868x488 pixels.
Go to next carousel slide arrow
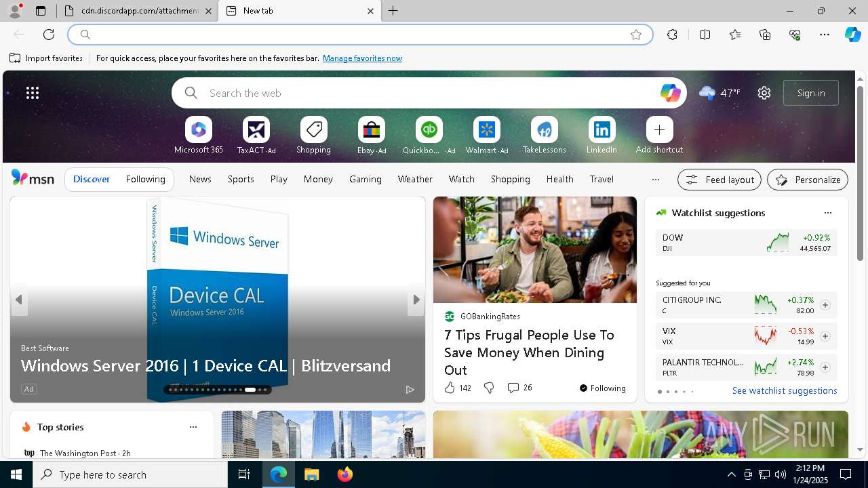(x=416, y=300)
